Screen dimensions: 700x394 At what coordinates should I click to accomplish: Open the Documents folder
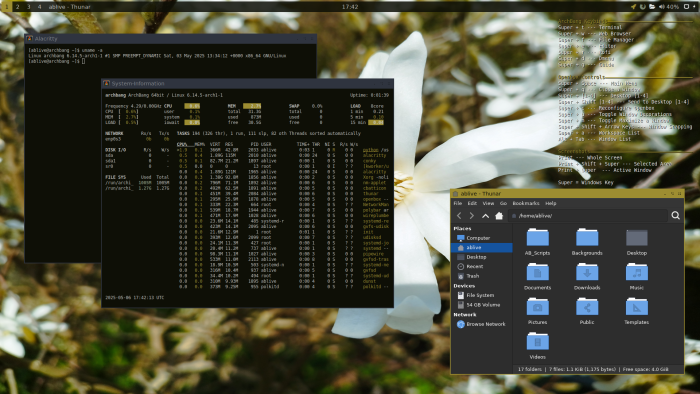[x=538, y=277]
